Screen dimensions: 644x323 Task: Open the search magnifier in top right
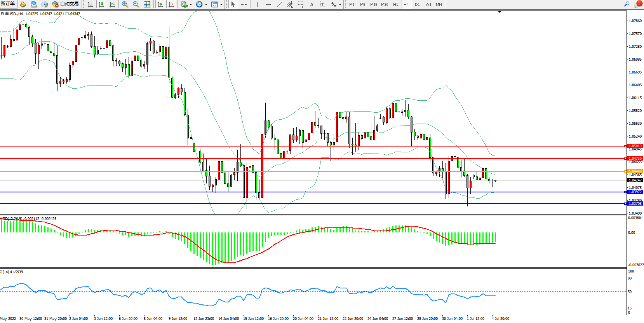[x=627, y=4]
